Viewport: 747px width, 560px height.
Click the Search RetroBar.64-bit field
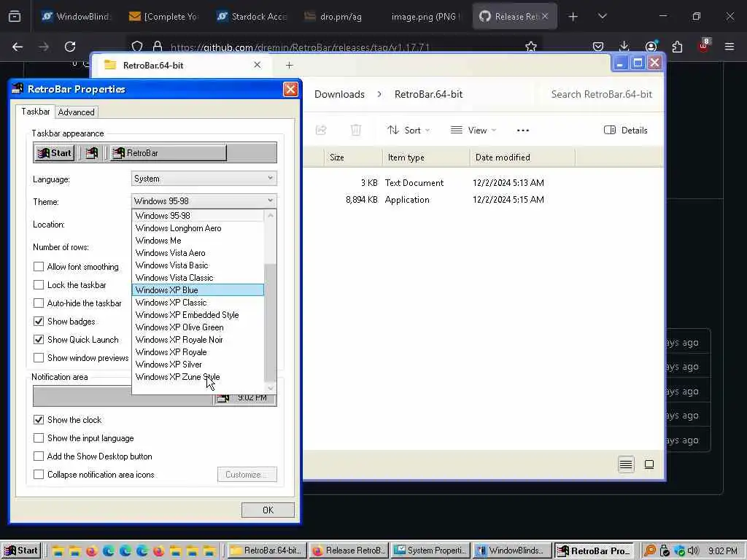coord(601,94)
